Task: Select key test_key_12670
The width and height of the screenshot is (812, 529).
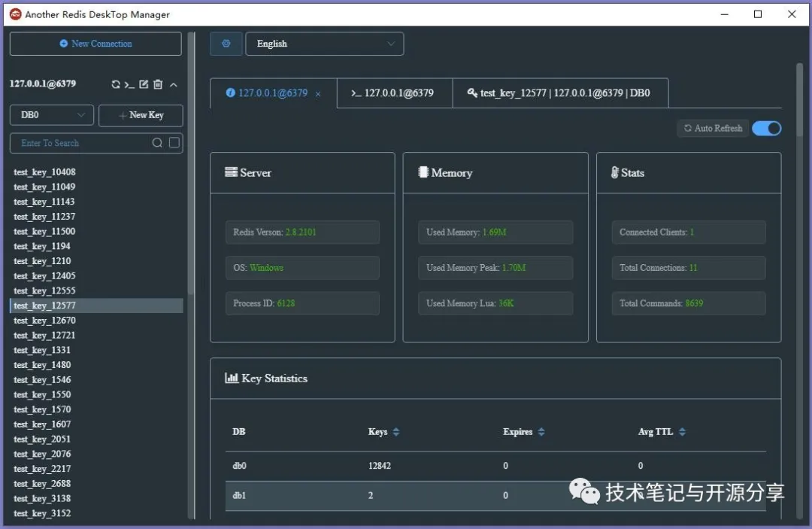Action: click(96, 321)
